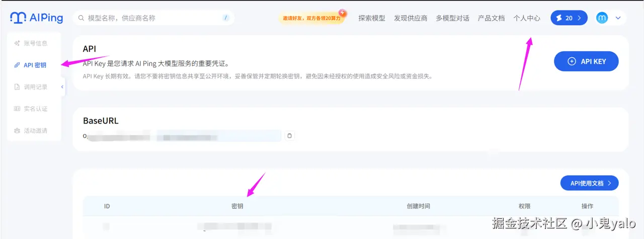The width and height of the screenshot is (644, 239).
Task: Open 个人中心 in top navigation
Action: (527, 18)
